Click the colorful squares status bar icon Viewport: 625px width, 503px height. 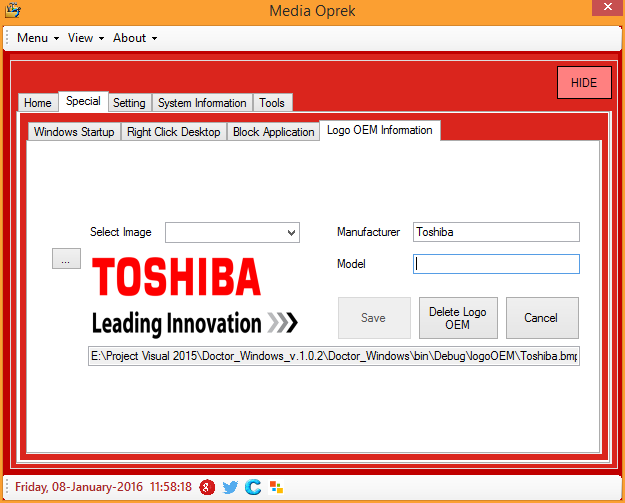coord(276,487)
